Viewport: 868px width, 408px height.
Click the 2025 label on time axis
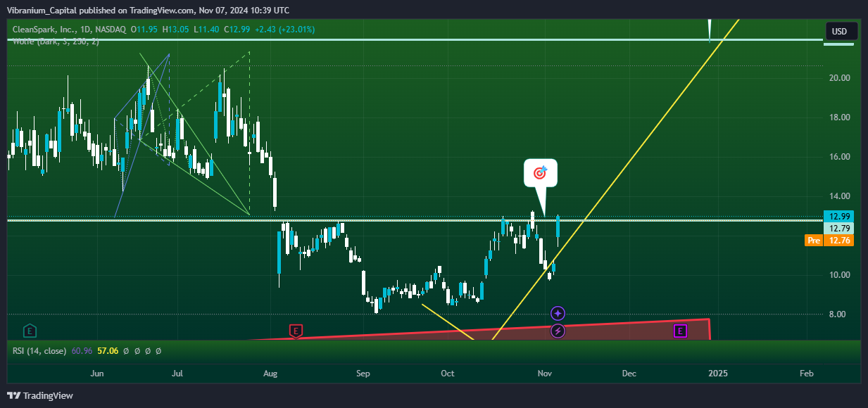pyautogui.click(x=717, y=374)
